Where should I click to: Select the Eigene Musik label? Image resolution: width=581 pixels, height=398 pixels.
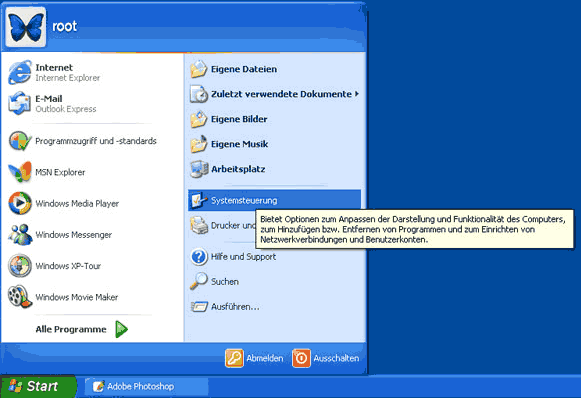239,144
